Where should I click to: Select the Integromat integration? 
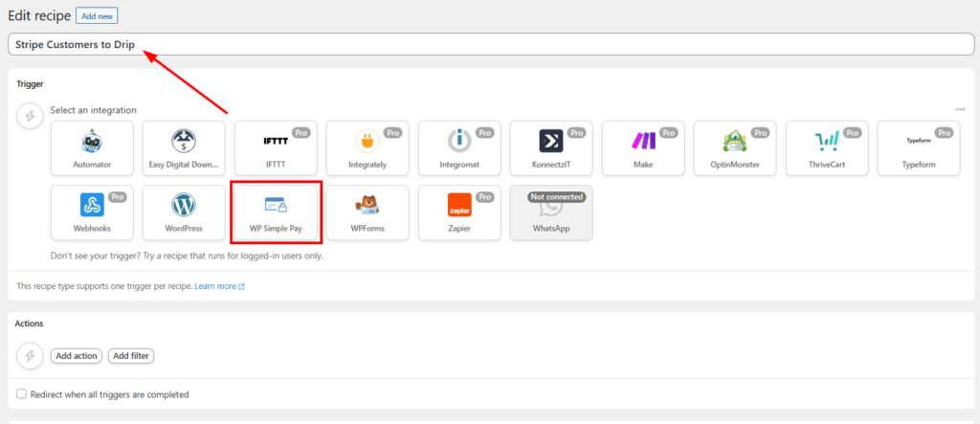[459, 147]
